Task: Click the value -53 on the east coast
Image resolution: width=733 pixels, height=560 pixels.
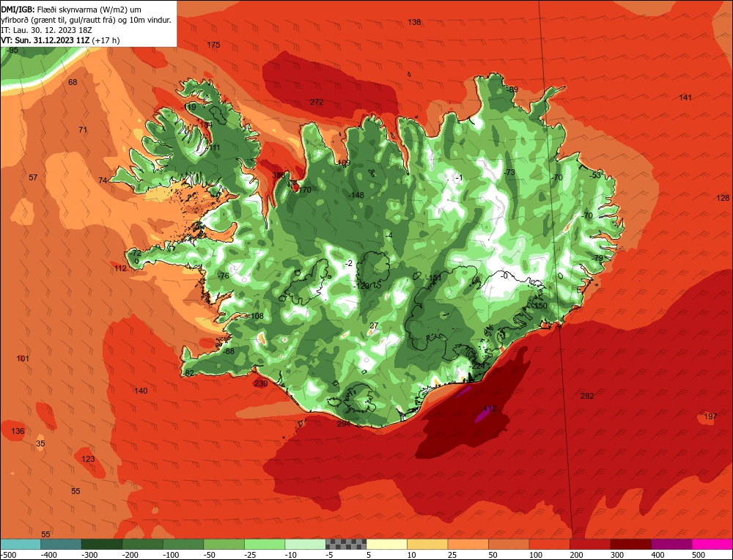Action: (594, 175)
